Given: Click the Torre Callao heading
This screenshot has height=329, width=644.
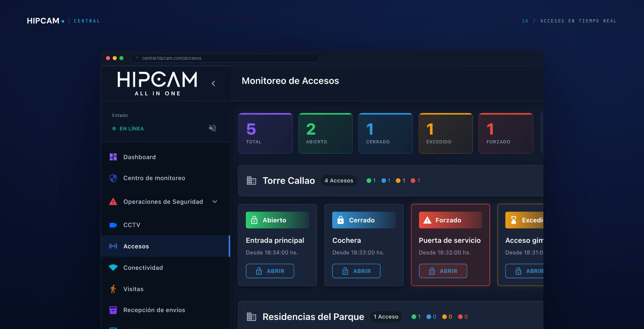Looking at the screenshot, I should tap(289, 181).
